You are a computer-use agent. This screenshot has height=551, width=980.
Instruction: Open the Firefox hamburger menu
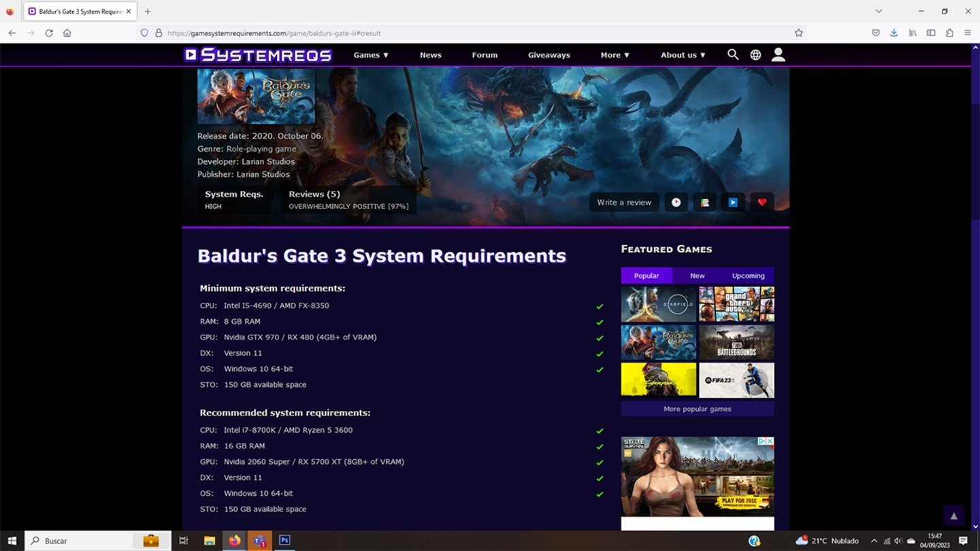(x=968, y=33)
